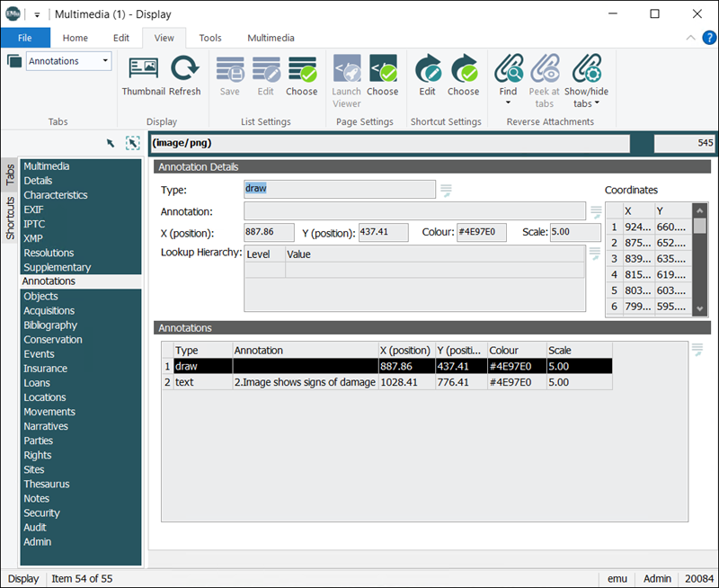Open the File menu
The height and width of the screenshot is (588, 719).
(x=25, y=38)
